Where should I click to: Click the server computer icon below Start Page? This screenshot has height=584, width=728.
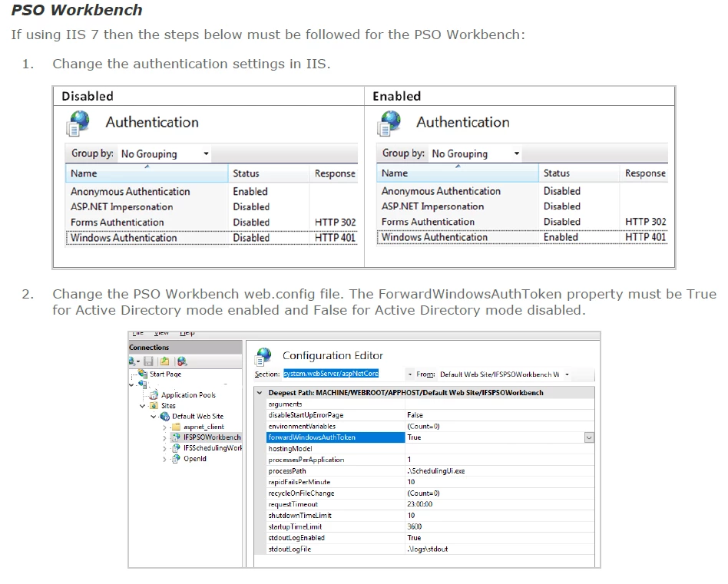point(143,384)
